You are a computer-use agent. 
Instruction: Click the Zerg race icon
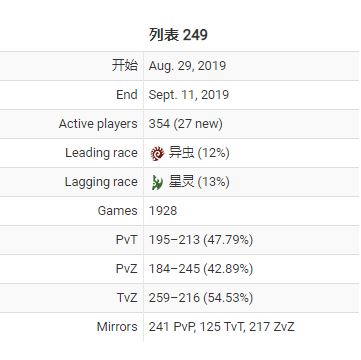[x=157, y=153]
